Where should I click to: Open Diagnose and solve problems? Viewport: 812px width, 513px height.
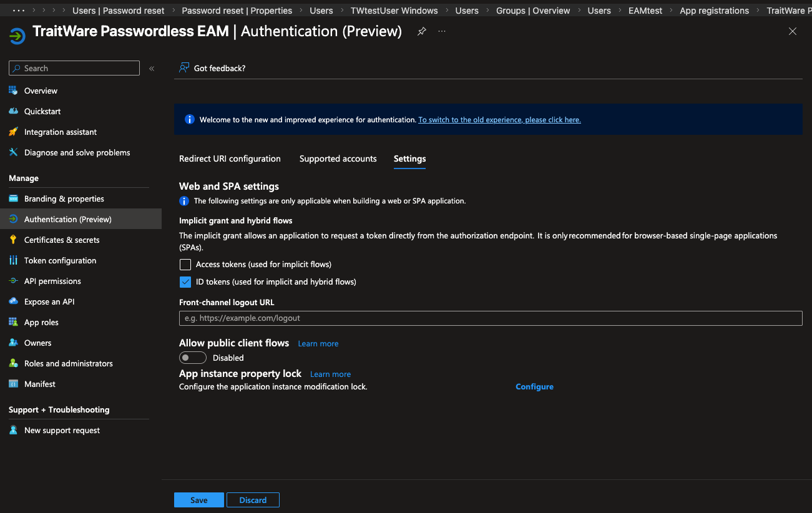77,153
